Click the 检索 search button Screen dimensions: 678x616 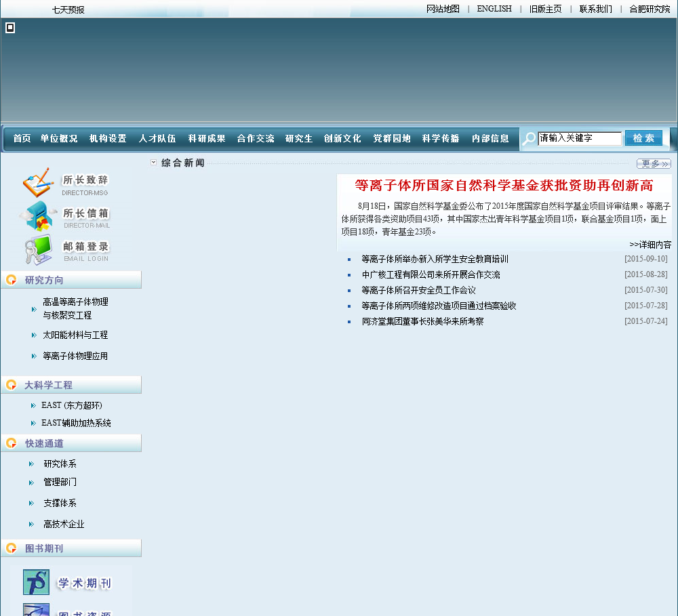click(643, 138)
